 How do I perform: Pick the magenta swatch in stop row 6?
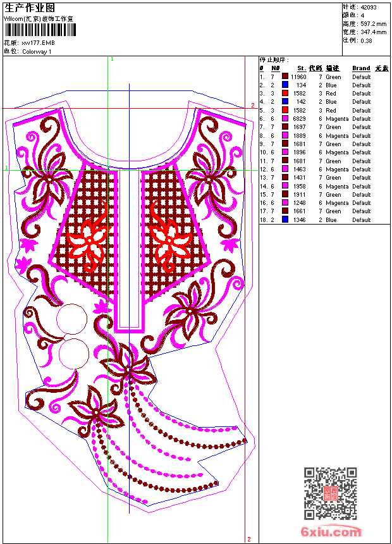(x=285, y=118)
